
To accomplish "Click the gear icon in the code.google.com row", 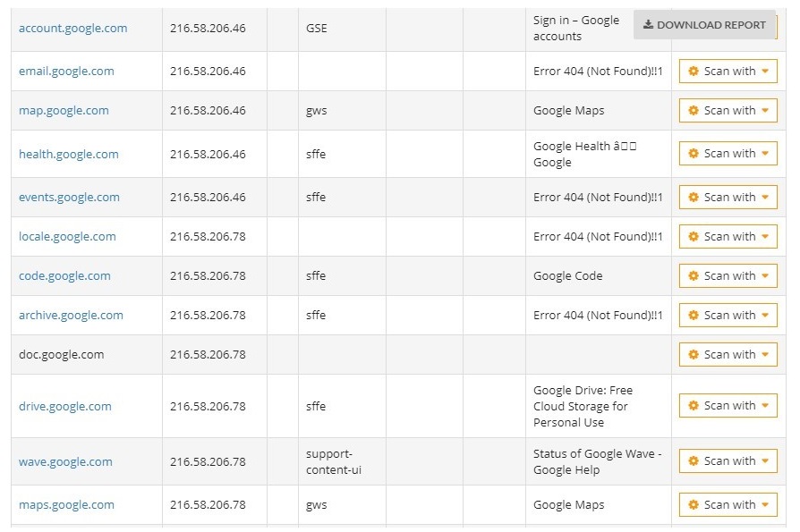I will (693, 275).
